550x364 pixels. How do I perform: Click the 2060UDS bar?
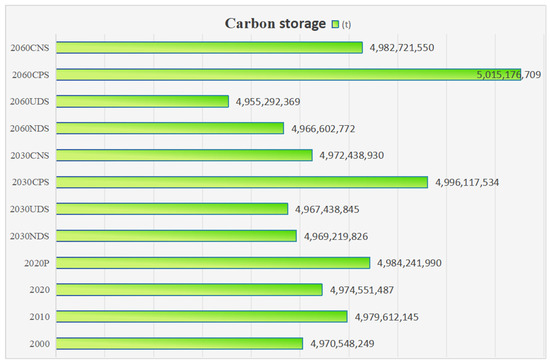click(142, 101)
